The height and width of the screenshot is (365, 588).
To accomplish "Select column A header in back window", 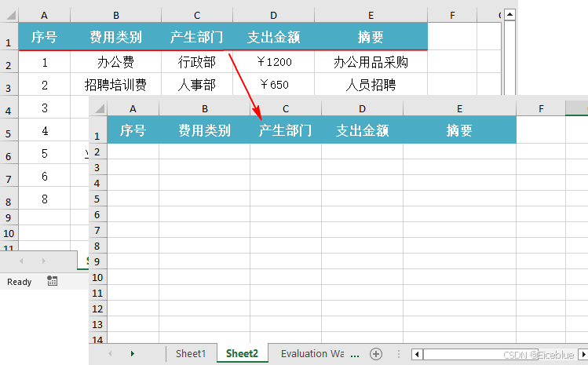I will pos(44,16).
